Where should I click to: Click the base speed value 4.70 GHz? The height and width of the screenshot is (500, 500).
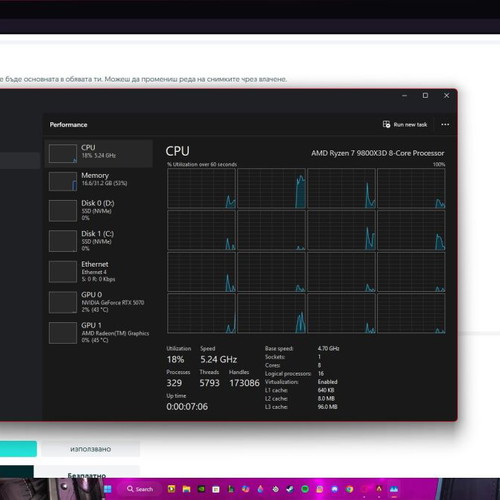click(328, 348)
